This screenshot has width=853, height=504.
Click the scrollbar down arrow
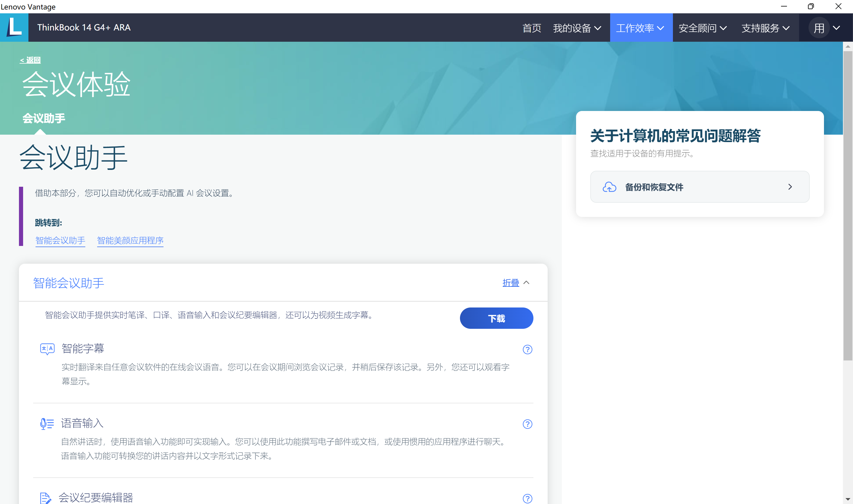pyautogui.click(x=848, y=499)
